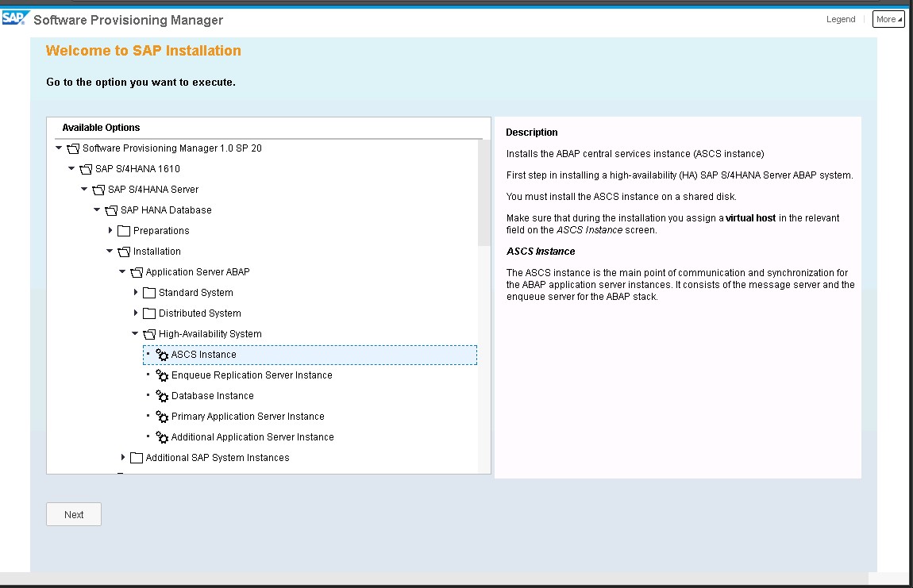Image resolution: width=913 pixels, height=588 pixels.
Task: Collapse the SAP S/4HANA Server node
Action: point(84,189)
